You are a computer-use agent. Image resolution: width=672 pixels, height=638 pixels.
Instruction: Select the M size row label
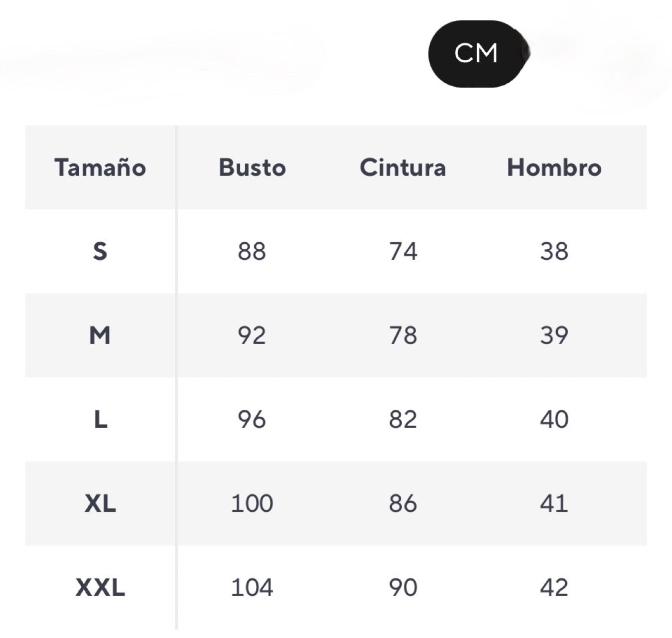tap(100, 335)
